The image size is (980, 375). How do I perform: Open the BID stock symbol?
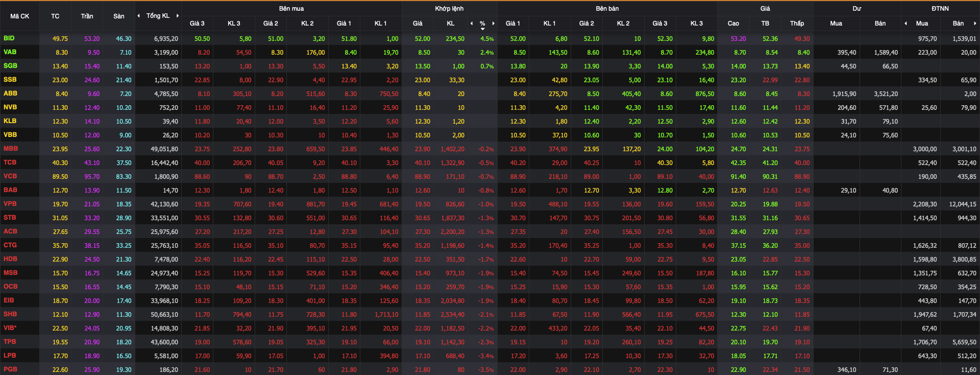tap(9, 38)
